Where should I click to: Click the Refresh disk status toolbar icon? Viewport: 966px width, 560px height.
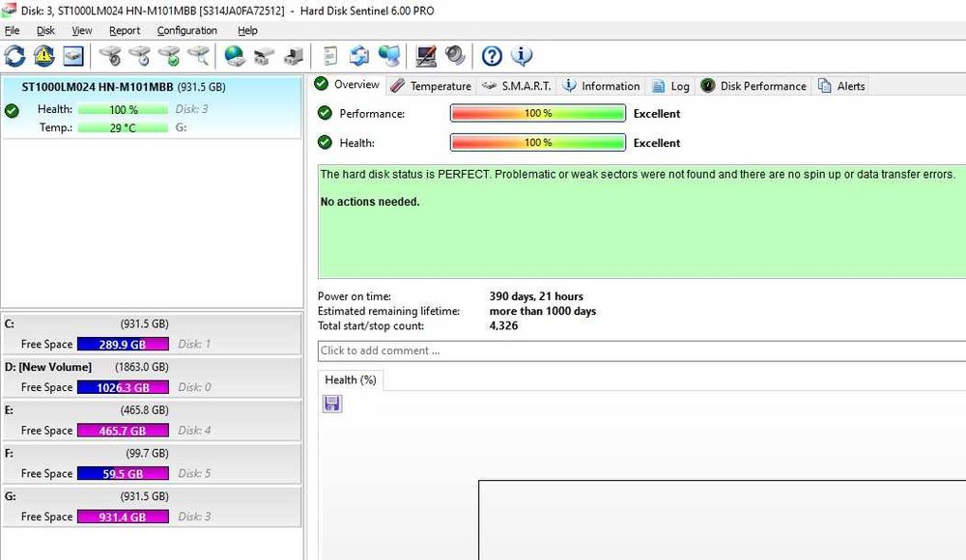click(14, 56)
